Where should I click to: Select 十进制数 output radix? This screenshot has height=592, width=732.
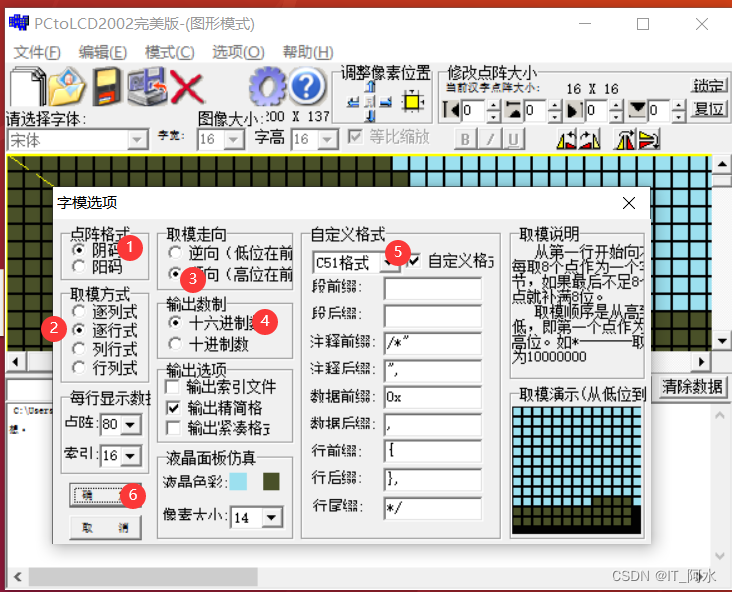175,344
